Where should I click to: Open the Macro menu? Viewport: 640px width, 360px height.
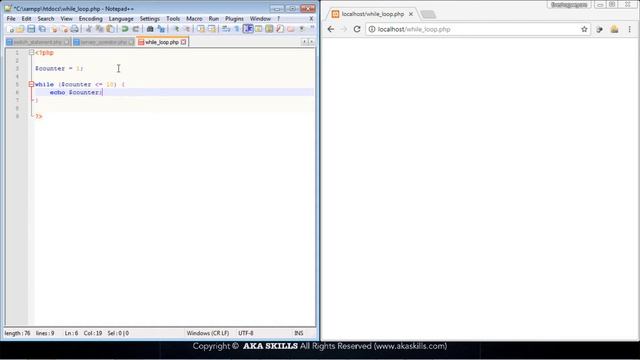pos(194,19)
